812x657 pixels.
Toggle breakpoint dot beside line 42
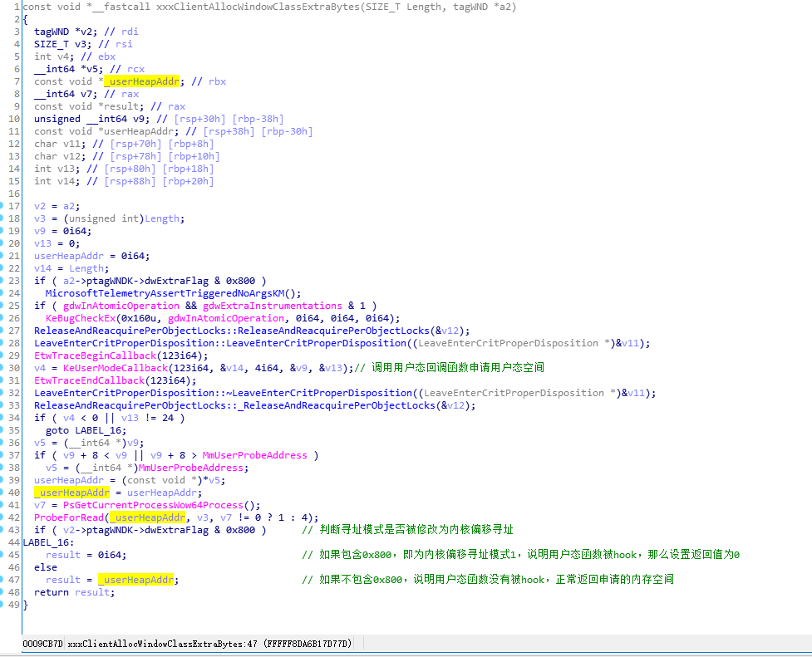point(2,517)
